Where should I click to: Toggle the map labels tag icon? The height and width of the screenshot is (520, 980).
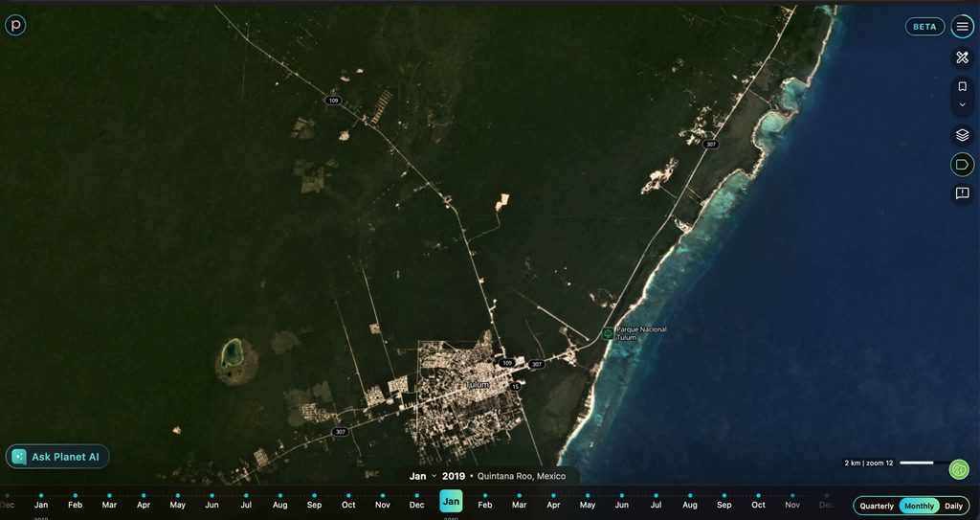click(963, 165)
